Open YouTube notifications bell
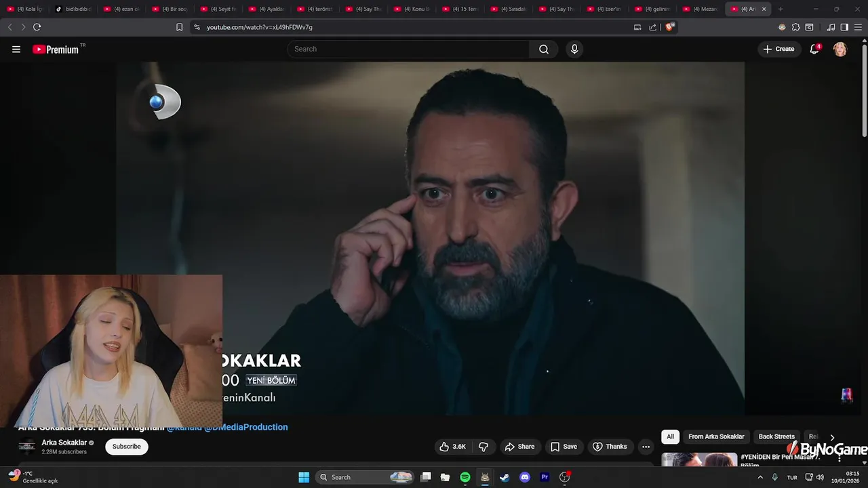Screen dimensions: 868x488 [x=814, y=49]
